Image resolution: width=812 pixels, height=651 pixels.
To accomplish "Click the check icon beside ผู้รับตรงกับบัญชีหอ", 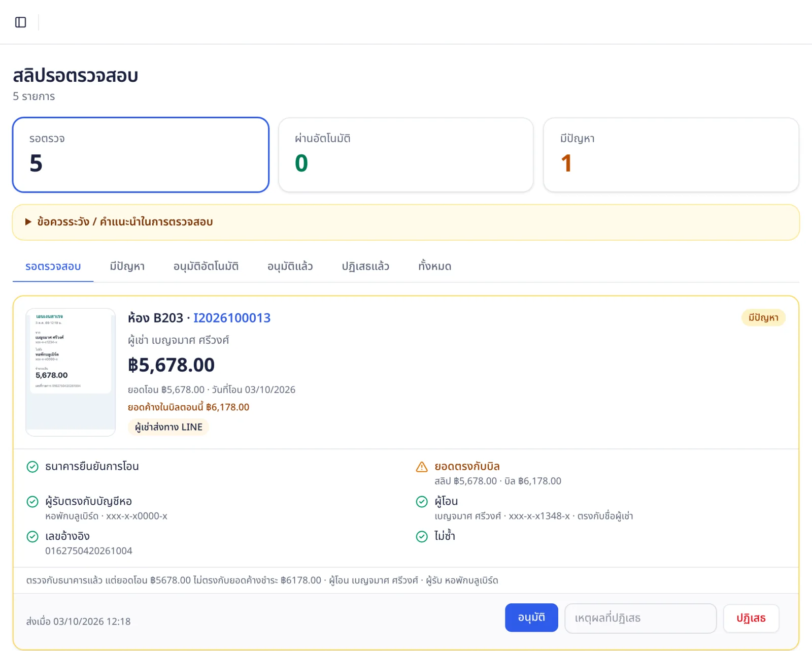I will tap(32, 502).
